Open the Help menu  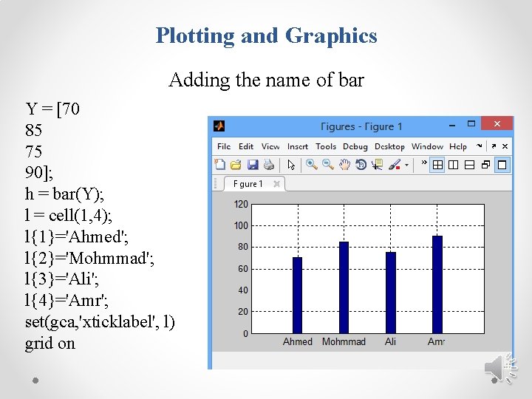[458, 146]
